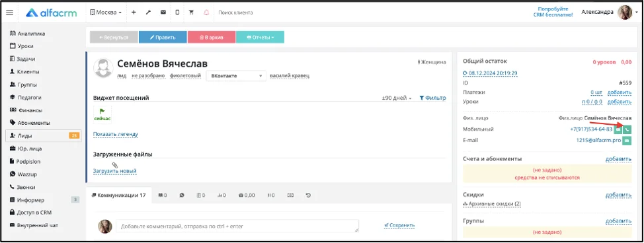Click the фиолетовый label link
The width and height of the screenshot is (644, 243).
[x=185, y=76]
